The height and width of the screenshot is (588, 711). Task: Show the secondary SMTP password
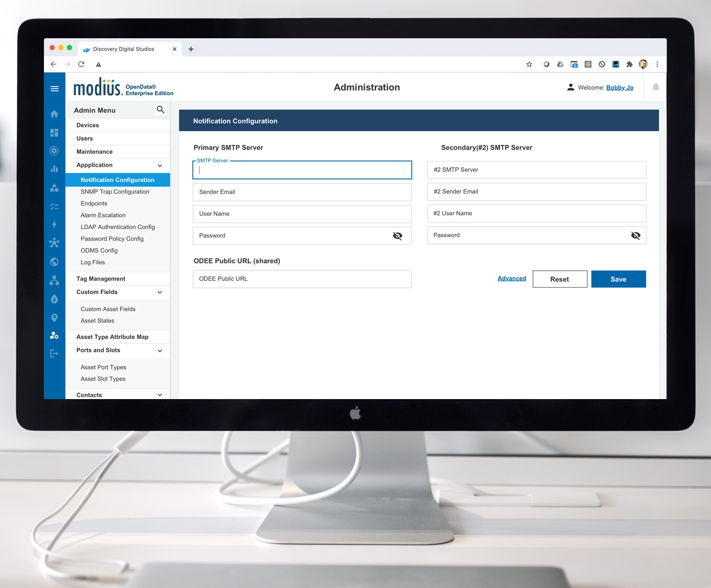635,236
